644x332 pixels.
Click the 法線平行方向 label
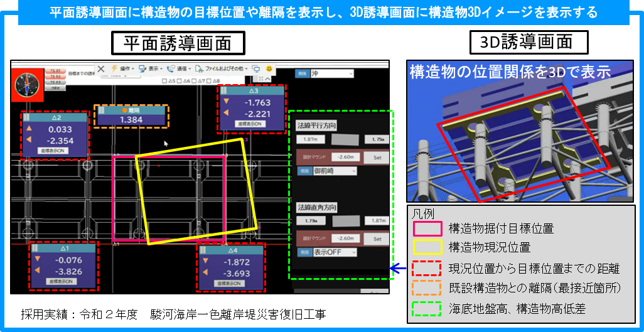coord(316,126)
